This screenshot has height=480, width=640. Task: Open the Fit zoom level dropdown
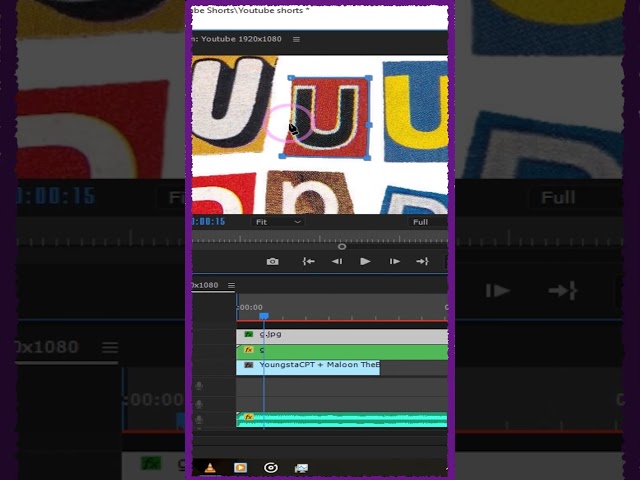pyautogui.click(x=278, y=222)
